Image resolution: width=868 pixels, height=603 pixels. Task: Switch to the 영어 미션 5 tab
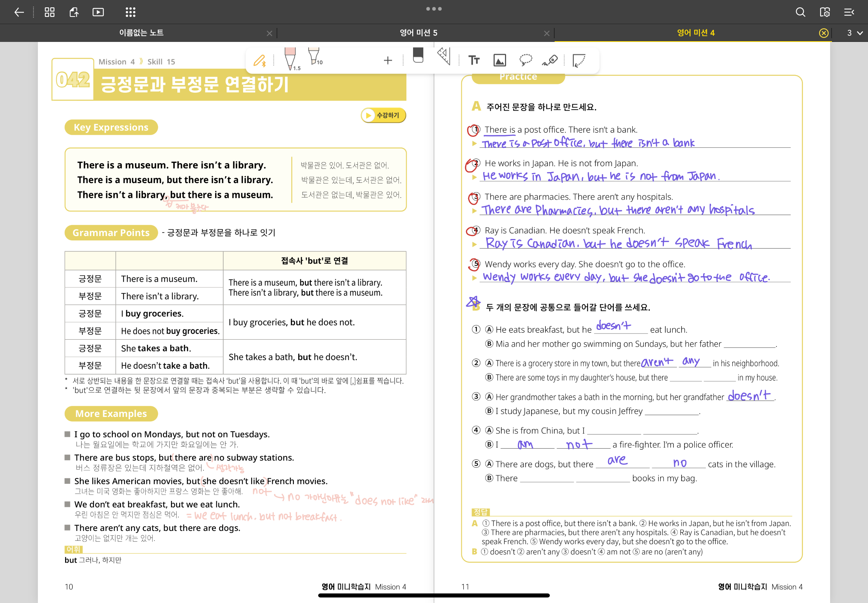(418, 33)
